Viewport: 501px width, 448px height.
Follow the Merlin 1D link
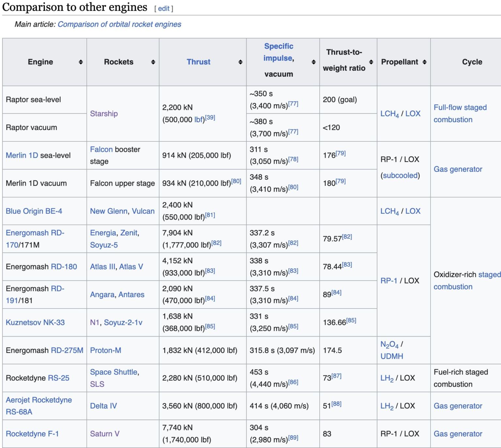pyautogui.click(x=22, y=155)
